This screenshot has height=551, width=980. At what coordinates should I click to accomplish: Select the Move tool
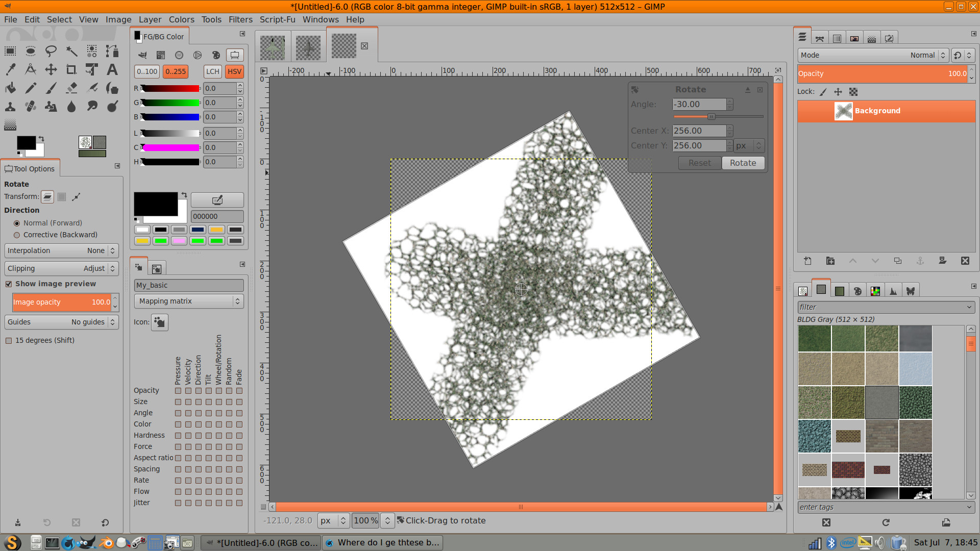click(x=51, y=69)
